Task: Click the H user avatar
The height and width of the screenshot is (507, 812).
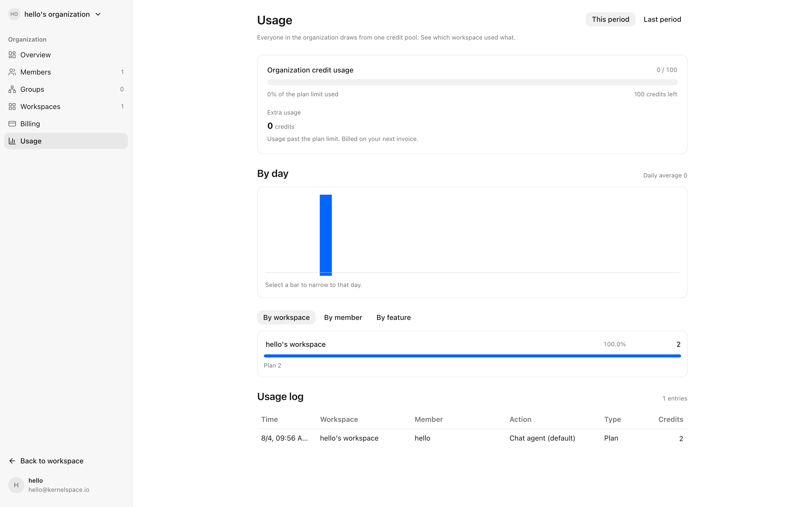Action: coord(16,485)
